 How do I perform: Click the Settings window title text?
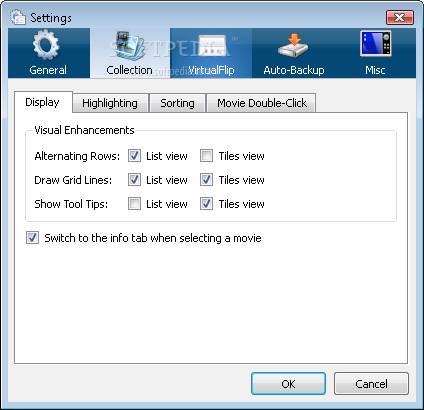[51, 18]
